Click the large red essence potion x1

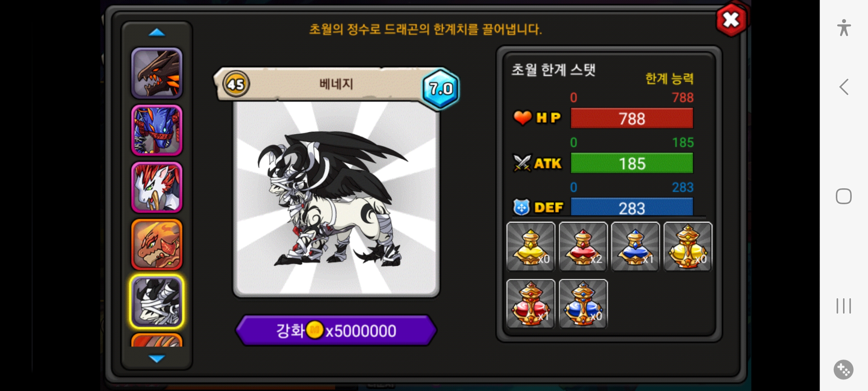pyautogui.click(x=531, y=304)
